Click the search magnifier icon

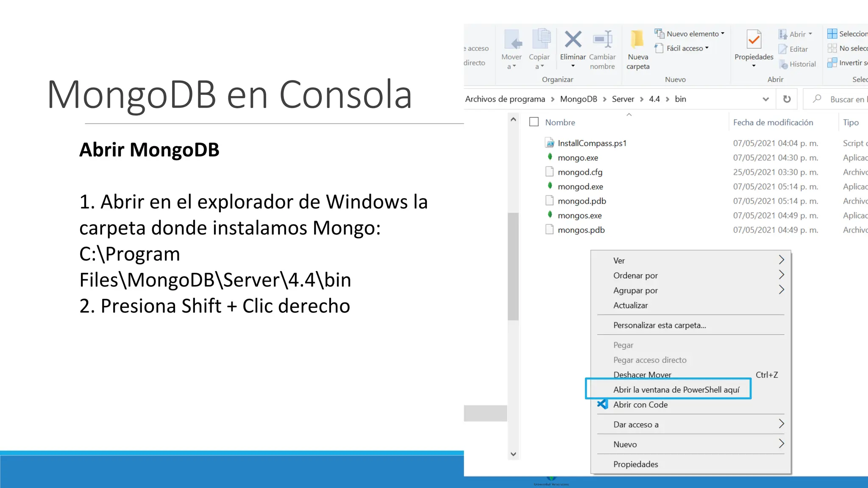pos(817,99)
